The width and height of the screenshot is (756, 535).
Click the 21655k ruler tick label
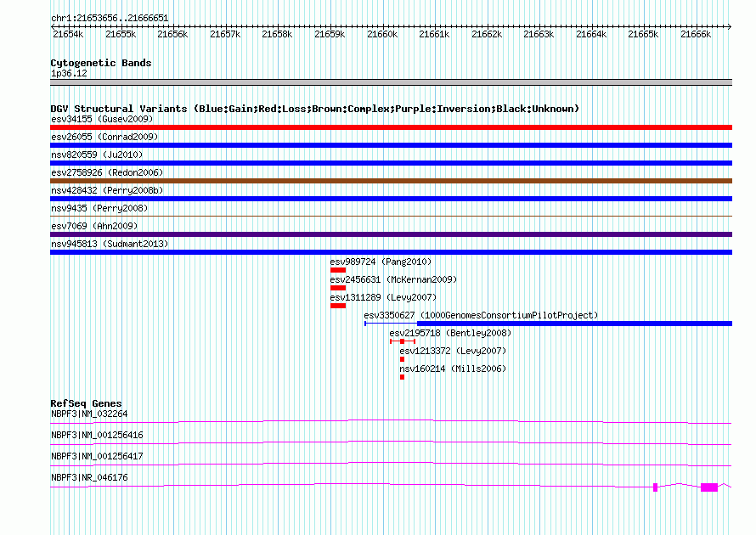[x=121, y=34]
